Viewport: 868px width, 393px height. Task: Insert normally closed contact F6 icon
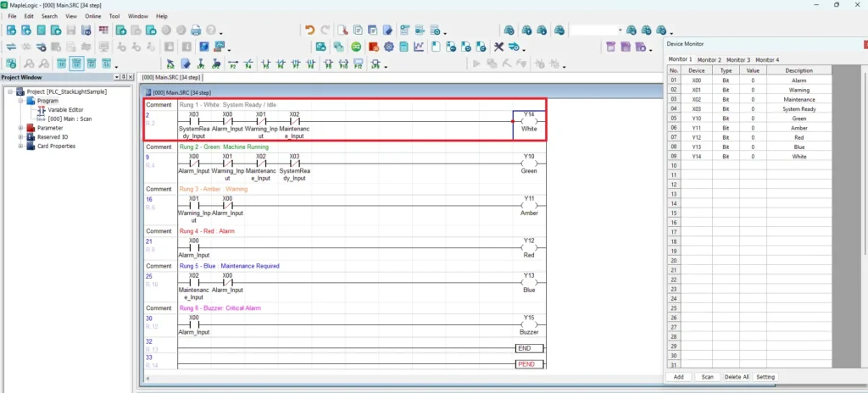point(281,64)
